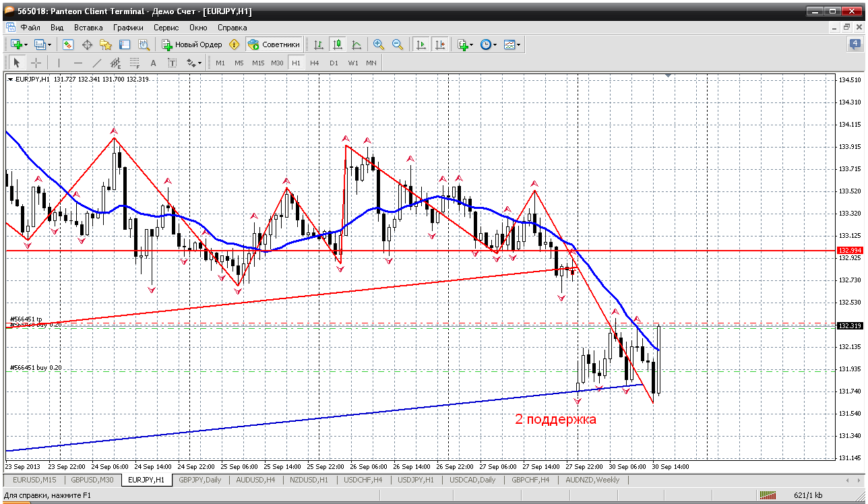Select the arrow cursor tool
Viewport: 868px width, 504px height.
(x=17, y=63)
